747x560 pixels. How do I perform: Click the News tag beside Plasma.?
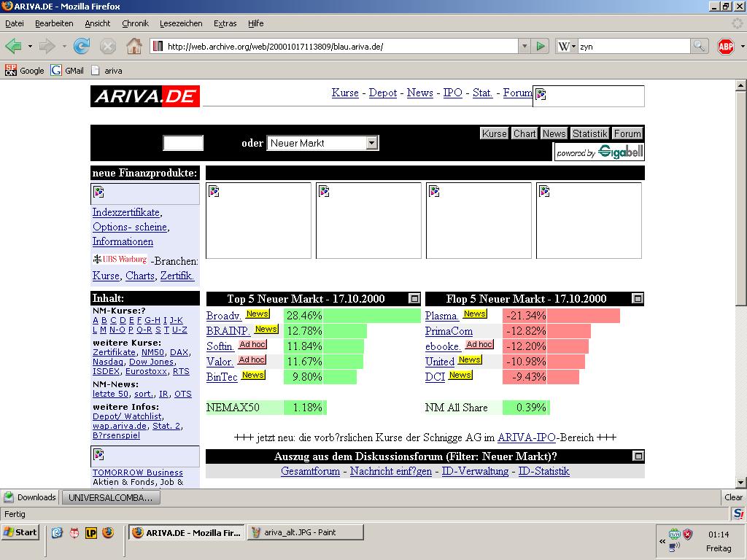click(475, 314)
